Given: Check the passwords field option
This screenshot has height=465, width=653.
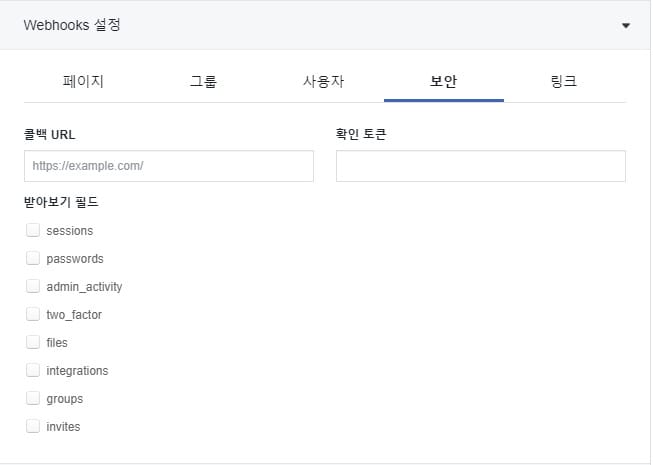Looking at the screenshot, I should [x=33, y=258].
